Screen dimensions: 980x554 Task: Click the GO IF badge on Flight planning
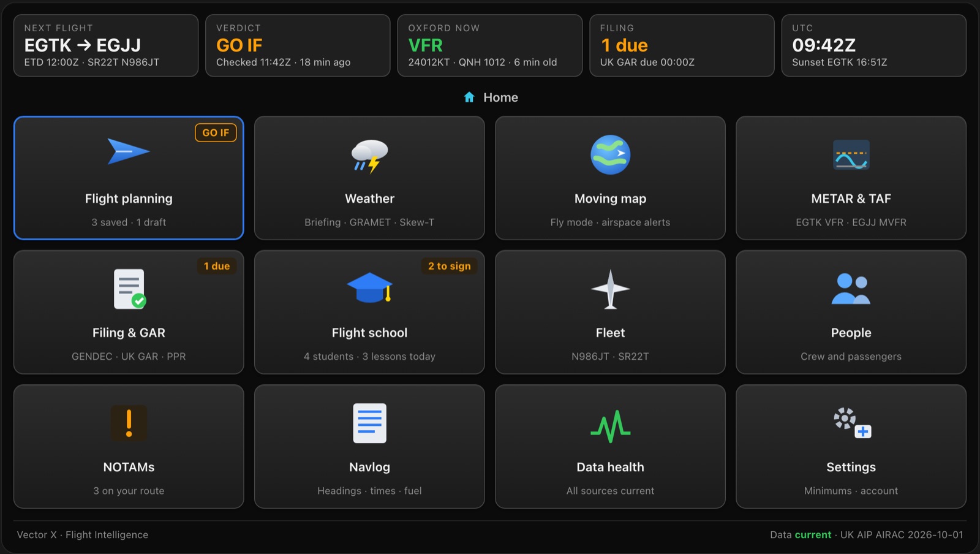tap(216, 132)
